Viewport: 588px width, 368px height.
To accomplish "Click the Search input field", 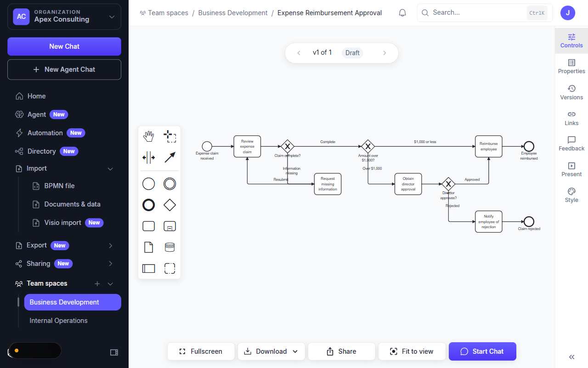I will click(478, 13).
